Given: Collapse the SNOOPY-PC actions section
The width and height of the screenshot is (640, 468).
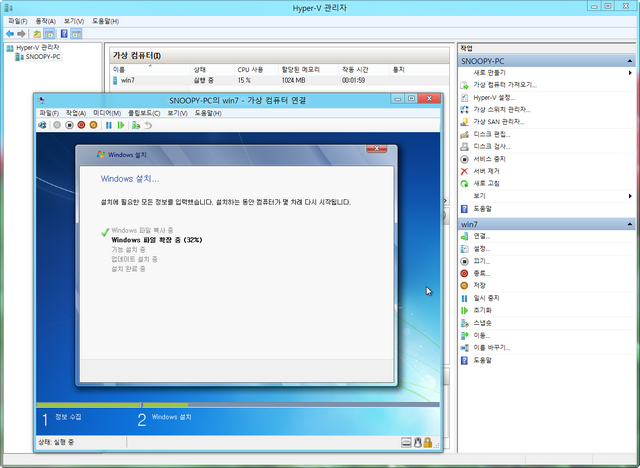Looking at the screenshot, I should click(x=630, y=61).
